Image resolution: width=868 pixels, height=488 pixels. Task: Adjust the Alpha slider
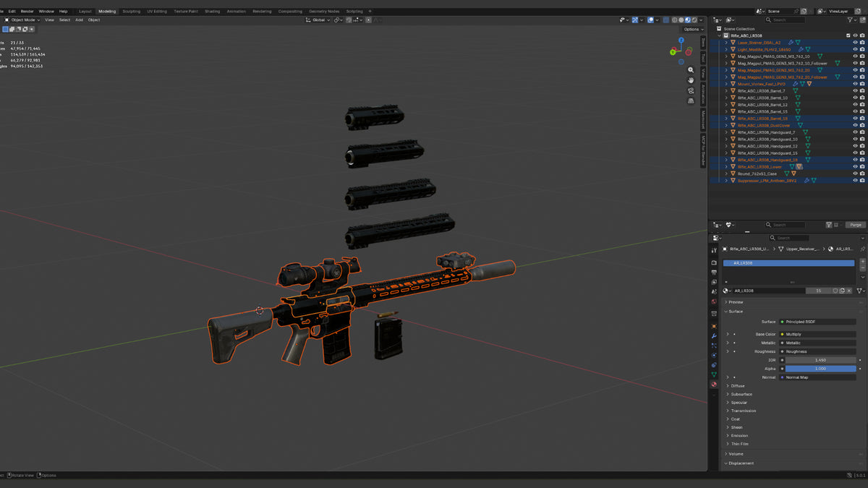coord(820,369)
